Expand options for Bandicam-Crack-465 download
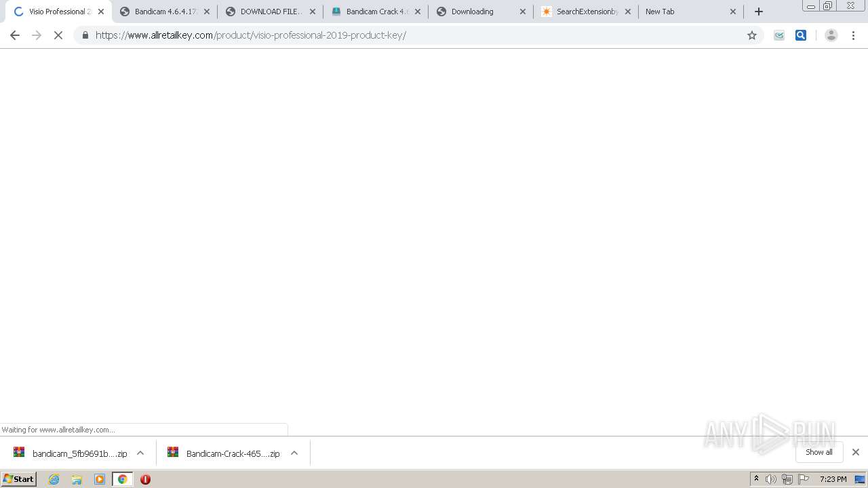This screenshot has height=488, width=868. [x=294, y=453]
